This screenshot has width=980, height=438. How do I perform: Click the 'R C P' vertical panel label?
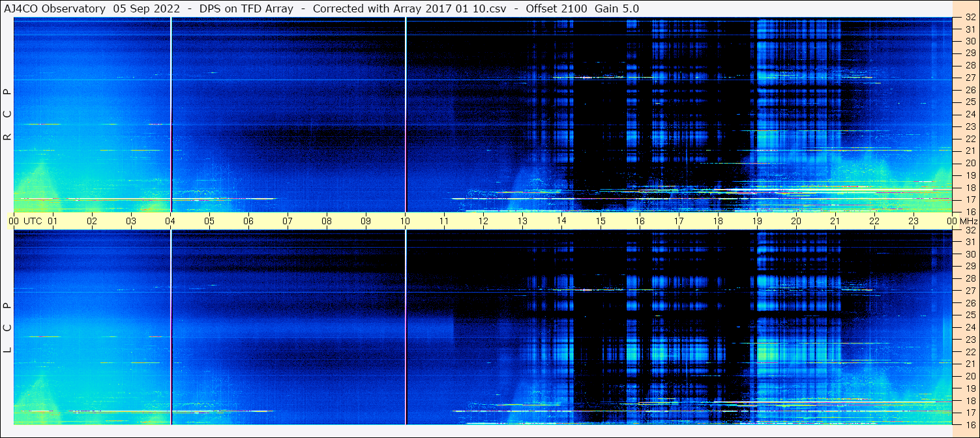7,115
